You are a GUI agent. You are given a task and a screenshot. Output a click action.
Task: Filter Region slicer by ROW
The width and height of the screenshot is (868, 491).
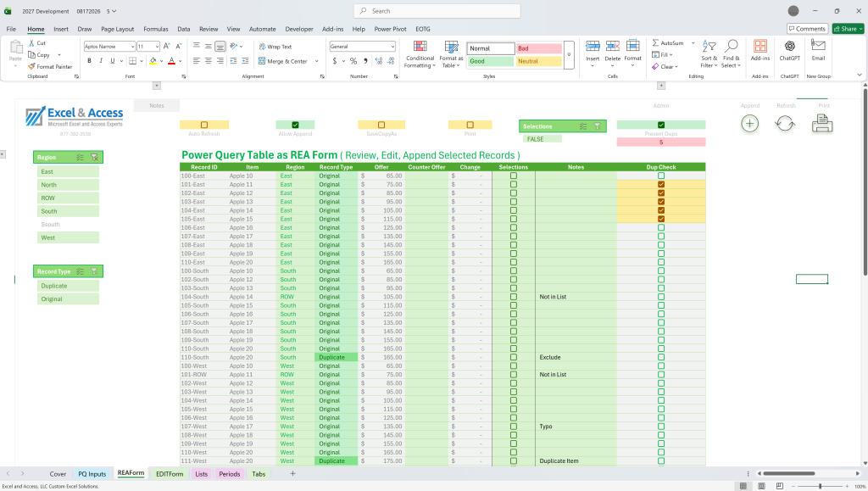coord(67,198)
